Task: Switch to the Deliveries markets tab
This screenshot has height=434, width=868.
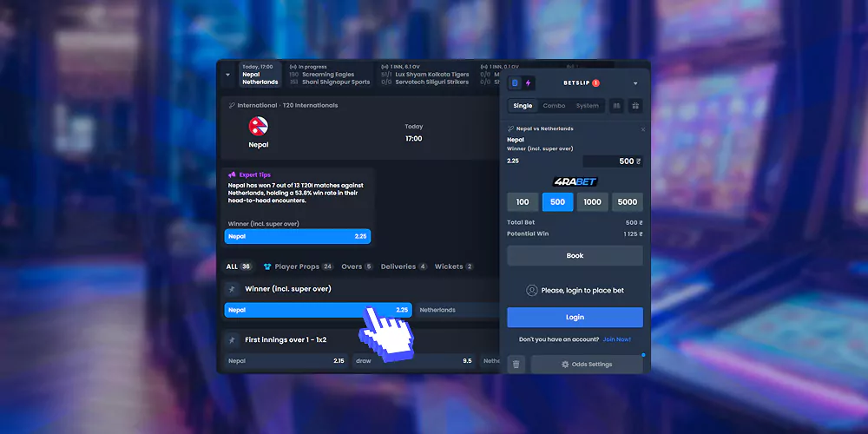Action: click(x=404, y=266)
